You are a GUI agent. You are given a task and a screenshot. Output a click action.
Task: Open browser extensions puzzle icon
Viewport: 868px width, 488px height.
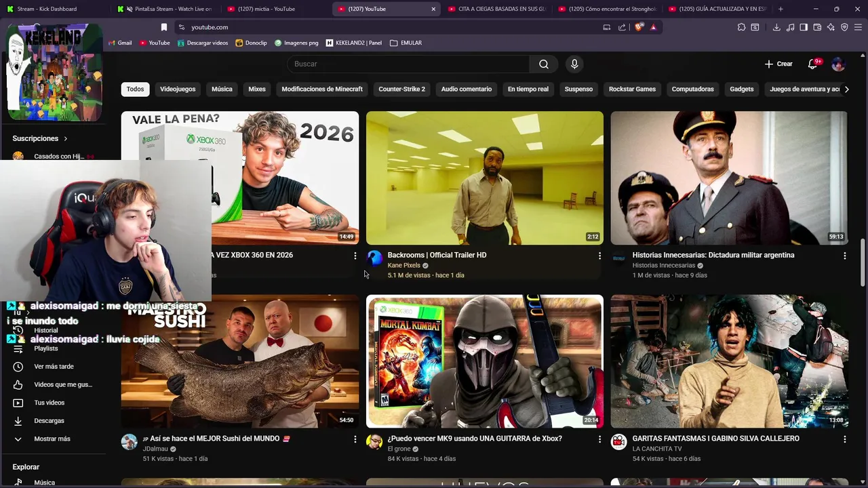point(741,27)
